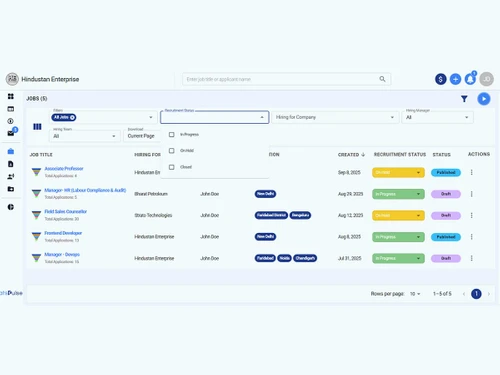Open the Hiring Team dropdown
Image resolution: width=500 pixels, height=375 pixels.
click(85, 136)
